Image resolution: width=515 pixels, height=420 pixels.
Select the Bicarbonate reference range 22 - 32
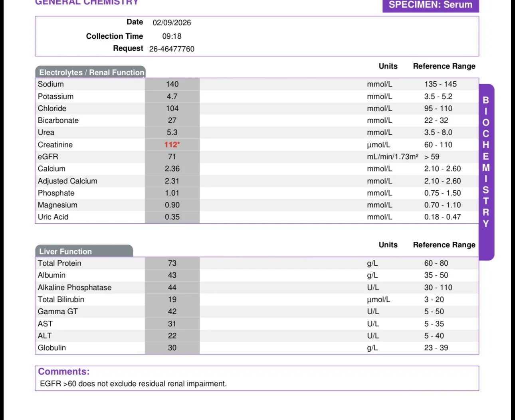[x=436, y=120]
